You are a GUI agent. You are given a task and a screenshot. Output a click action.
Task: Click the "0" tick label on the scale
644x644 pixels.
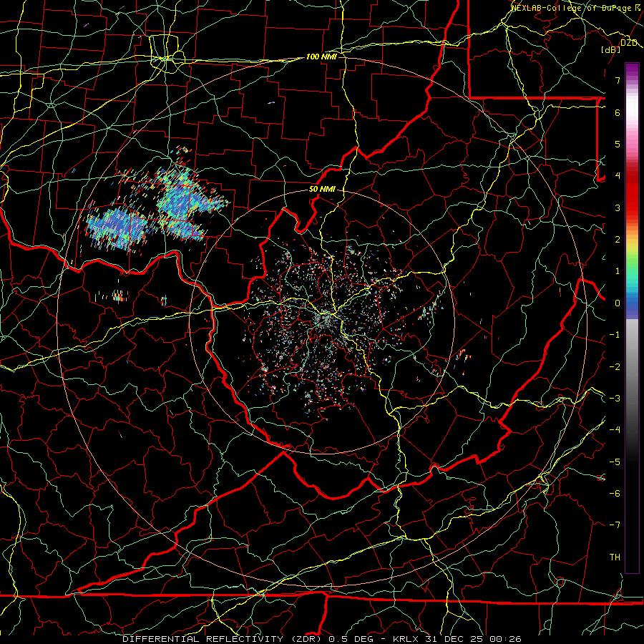point(618,303)
